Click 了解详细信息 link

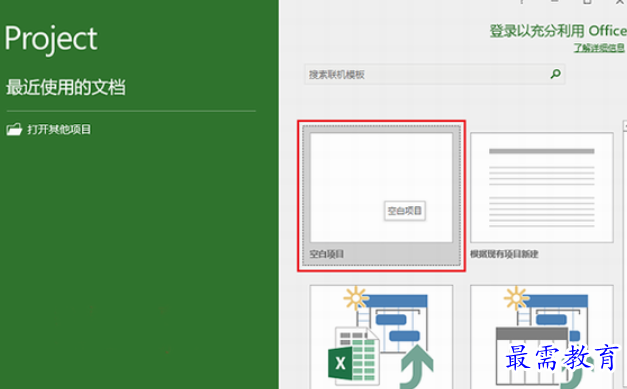coord(599,48)
